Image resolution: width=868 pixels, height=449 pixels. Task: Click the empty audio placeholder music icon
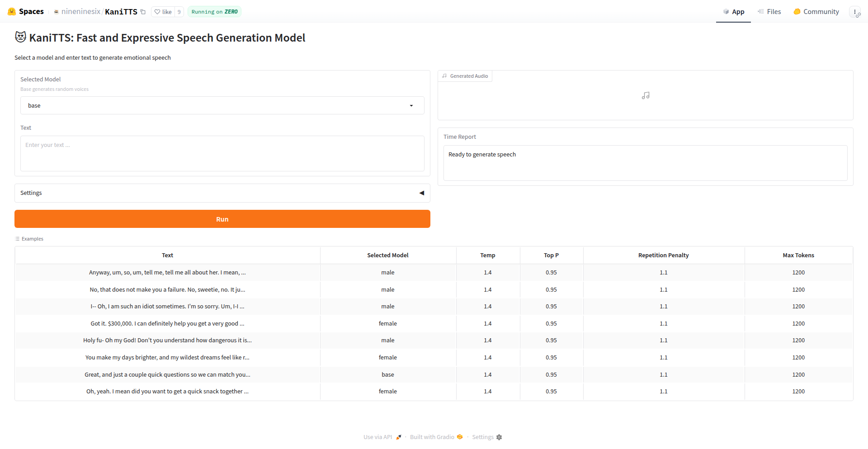tap(646, 95)
